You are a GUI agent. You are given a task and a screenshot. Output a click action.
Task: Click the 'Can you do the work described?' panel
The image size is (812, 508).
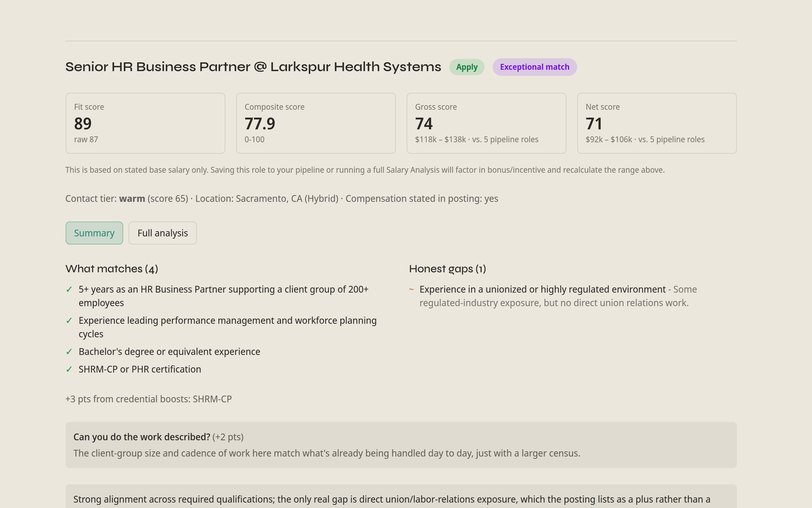[401, 445]
